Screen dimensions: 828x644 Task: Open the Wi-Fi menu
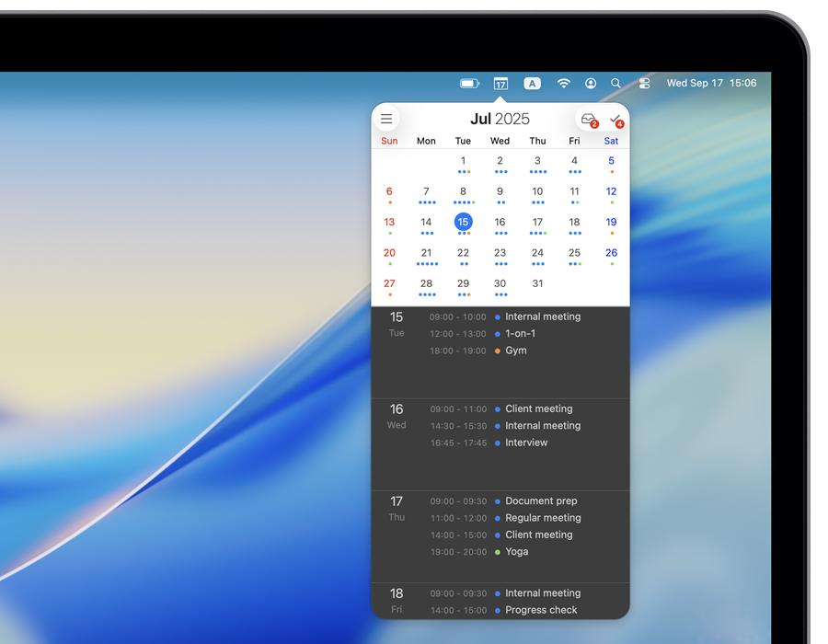[x=563, y=84]
